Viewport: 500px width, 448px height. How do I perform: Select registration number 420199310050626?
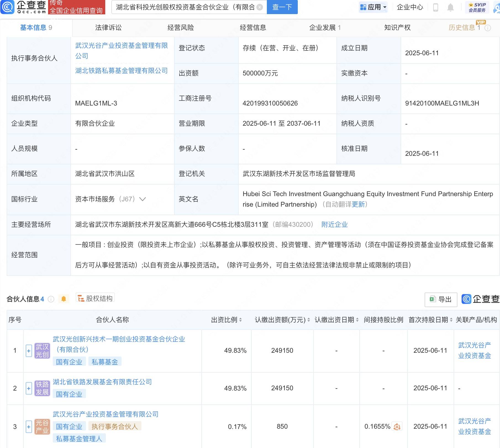pyautogui.click(x=270, y=103)
